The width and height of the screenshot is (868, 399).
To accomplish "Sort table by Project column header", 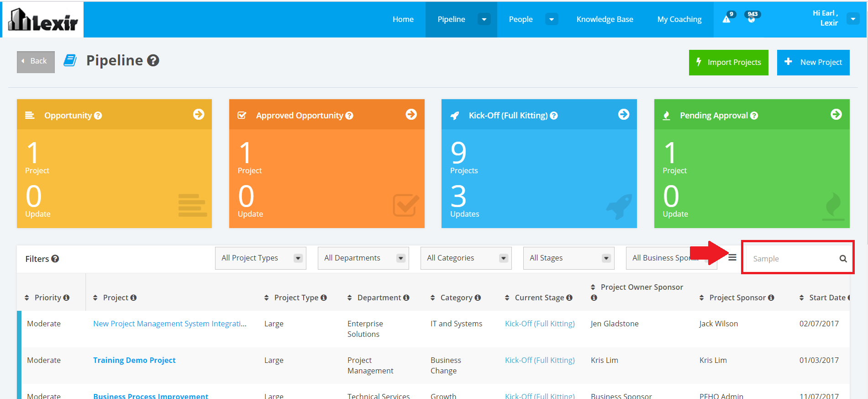I will pyautogui.click(x=116, y=298).
